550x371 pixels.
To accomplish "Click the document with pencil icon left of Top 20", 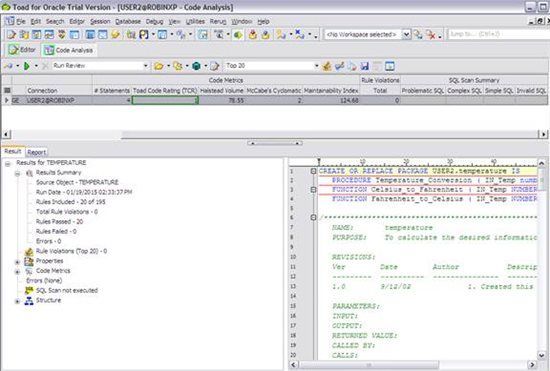I will coord(215,66).
